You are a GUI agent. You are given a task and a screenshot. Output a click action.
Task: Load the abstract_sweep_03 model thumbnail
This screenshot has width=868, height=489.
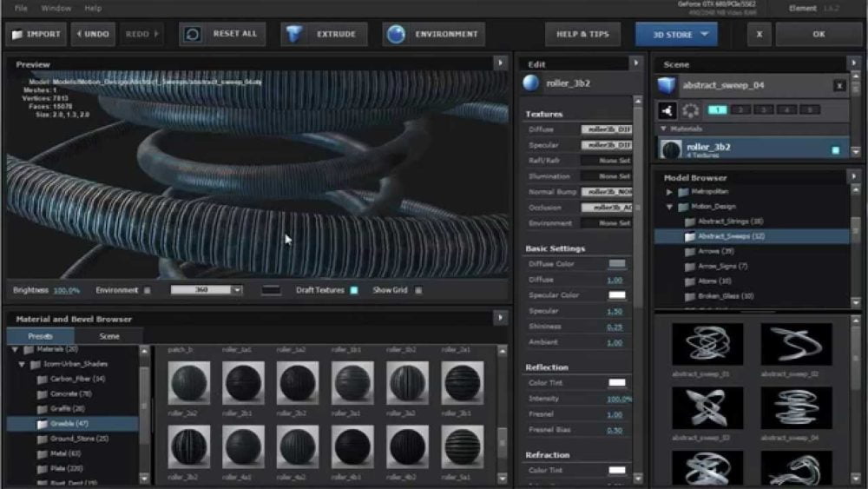pyautogui.click(x=707, y=408)
